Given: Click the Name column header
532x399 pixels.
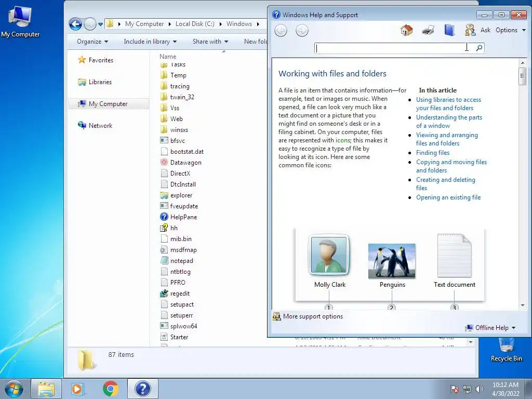Looking at the screenshot, I should [168, 57].
